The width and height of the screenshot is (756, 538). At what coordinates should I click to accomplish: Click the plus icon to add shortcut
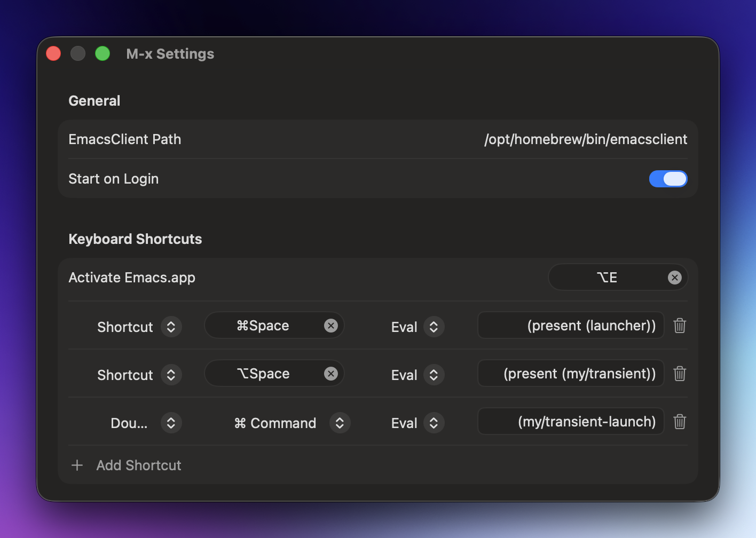[x=77, y=465]
